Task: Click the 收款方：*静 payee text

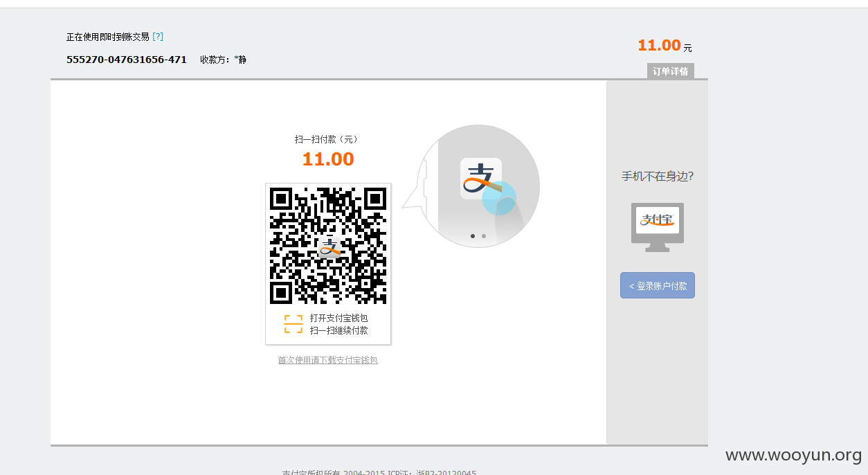Action: pos(223,60)
